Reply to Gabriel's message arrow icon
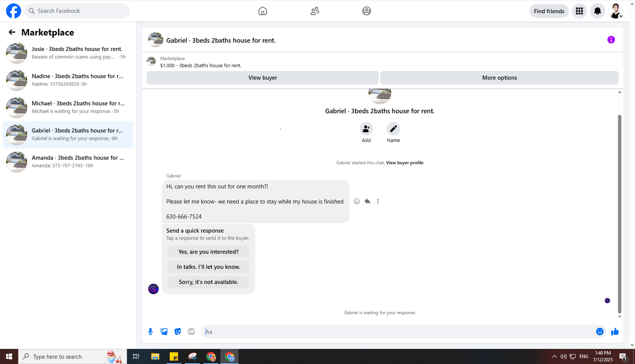Image resolution: width=635 pixels, height=364 pixels. click(367, 201)
